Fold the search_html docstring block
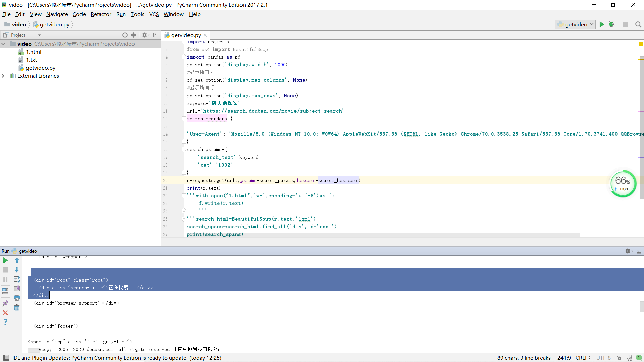The image size is (644, 362). (184, 219)
